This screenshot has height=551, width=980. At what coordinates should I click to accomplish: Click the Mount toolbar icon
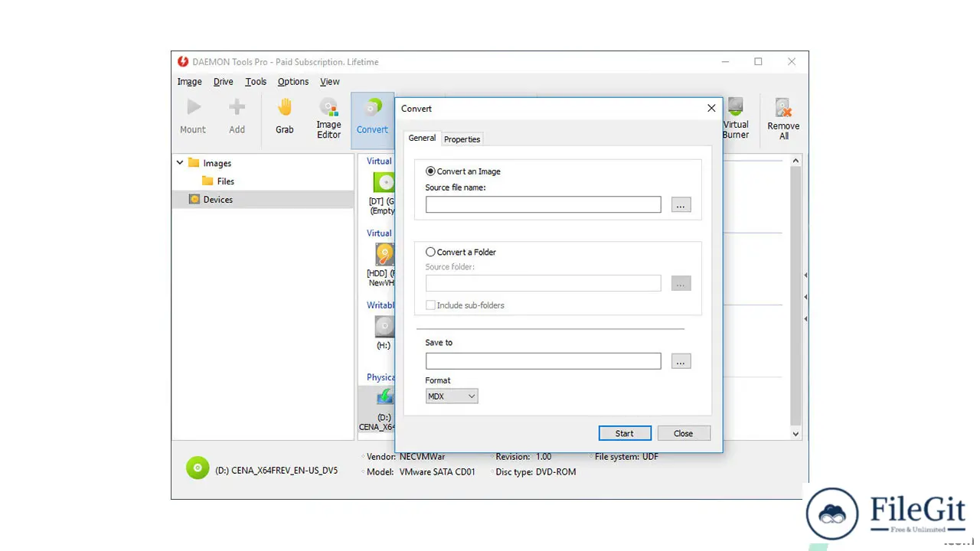point(193,116)
